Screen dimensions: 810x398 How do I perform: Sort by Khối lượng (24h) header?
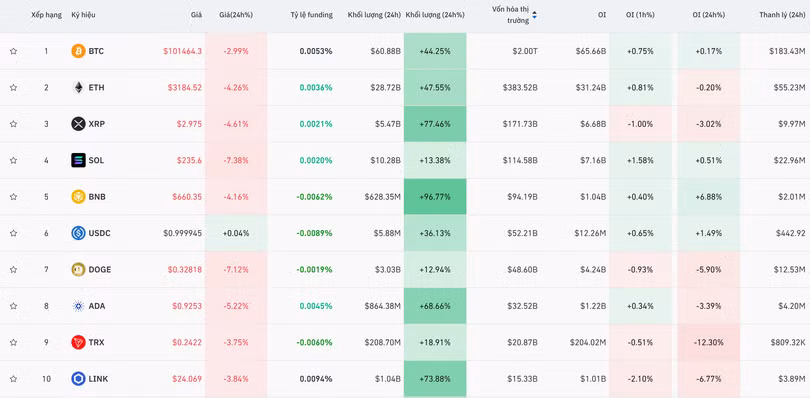tap(375, 15)
